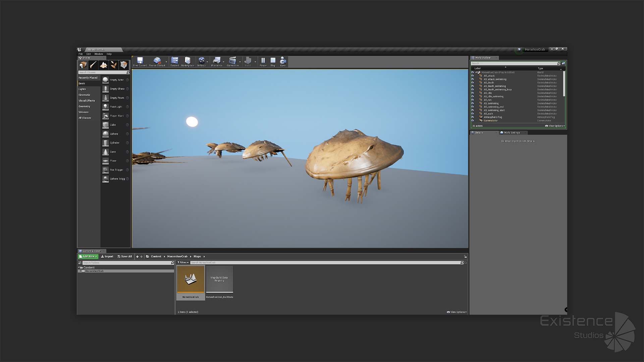644x362 pixels.
Task: Click the Save Current toolbar icon
Action: click(140, 61)
